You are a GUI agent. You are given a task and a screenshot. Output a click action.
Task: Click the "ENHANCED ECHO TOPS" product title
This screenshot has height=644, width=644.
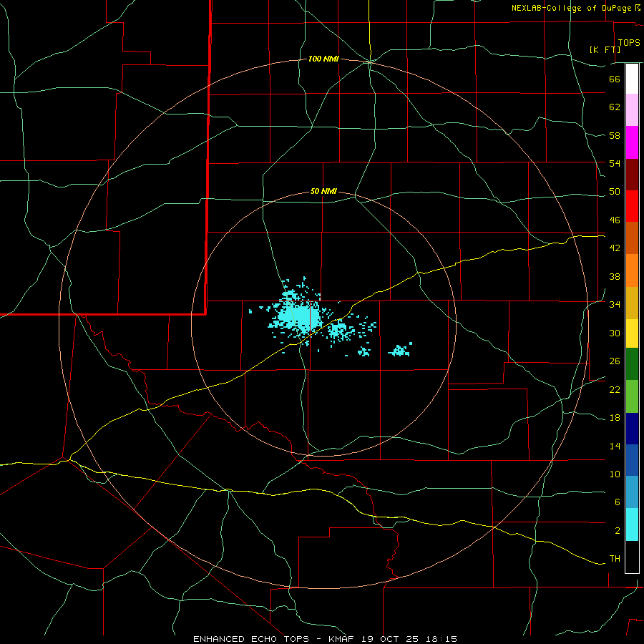[x=251, y=639]
